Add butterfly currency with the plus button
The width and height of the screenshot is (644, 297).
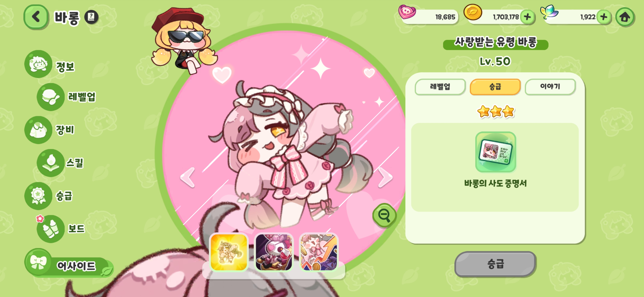point(604,17)
